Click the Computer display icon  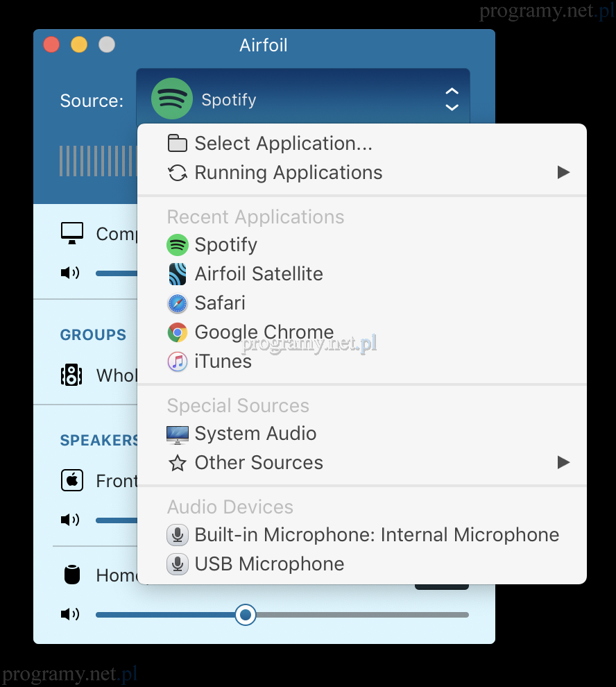coord(72,233)
